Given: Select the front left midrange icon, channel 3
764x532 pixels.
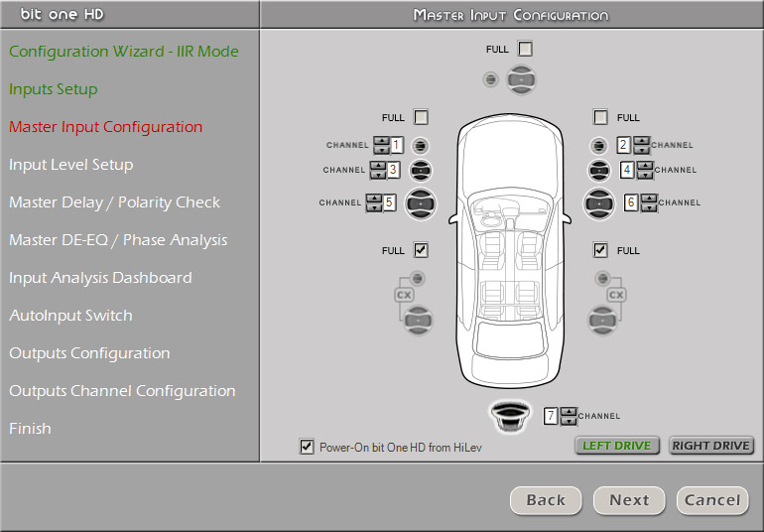Looking at the screenshot, I should click(420, 171).
